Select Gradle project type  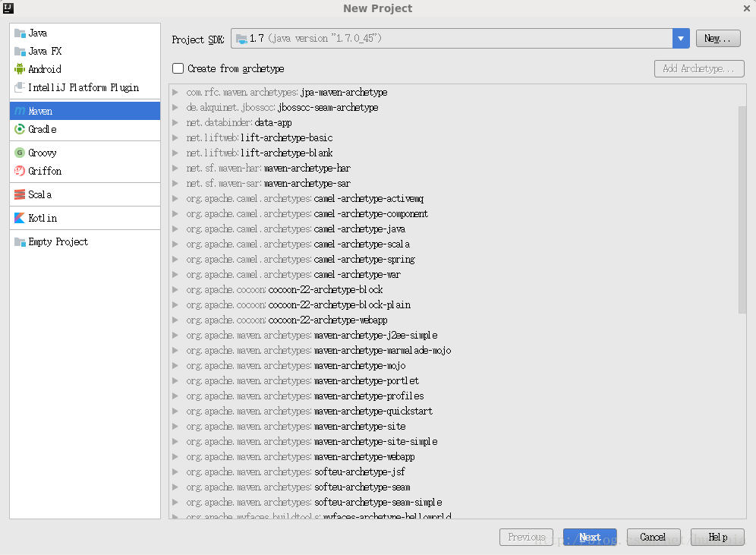tap(85, 129)
